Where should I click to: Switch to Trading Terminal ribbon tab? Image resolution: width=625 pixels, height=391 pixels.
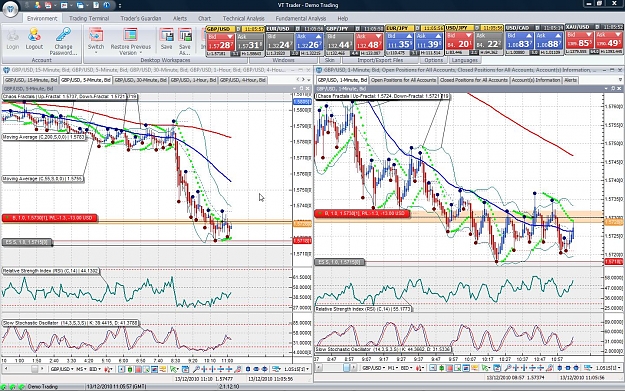(x=89, y=18)
